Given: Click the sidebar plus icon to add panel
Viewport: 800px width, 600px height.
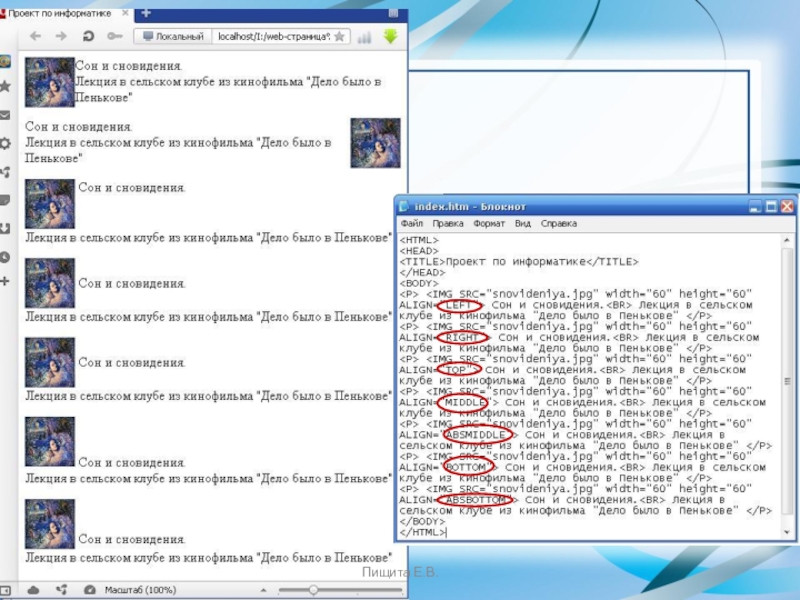Looking at the screenshot, I should pos(6,281).
